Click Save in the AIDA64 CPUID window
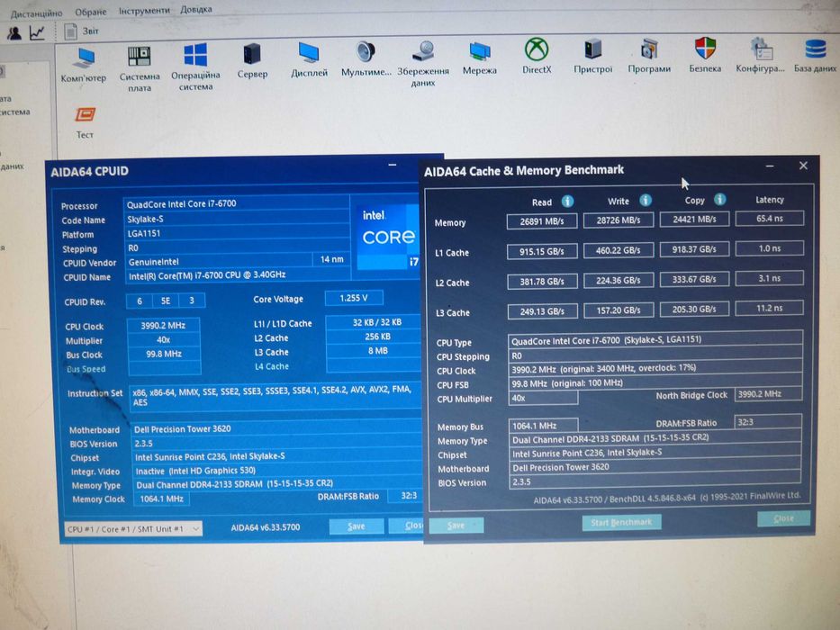The height and width of the screenshot is (630, 840). click(357, 526)
